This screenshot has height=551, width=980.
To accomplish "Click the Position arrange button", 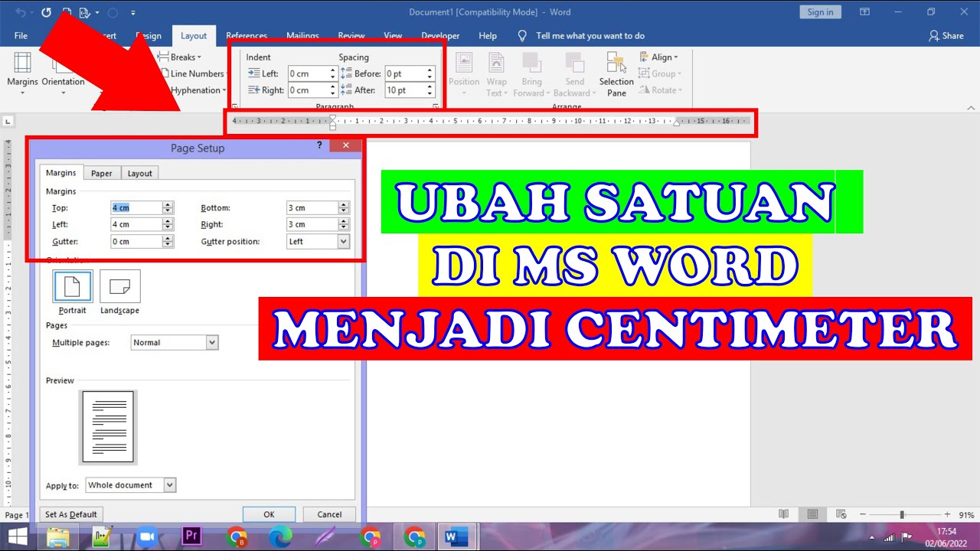I will pyautogui.click(x=464, y=74).
